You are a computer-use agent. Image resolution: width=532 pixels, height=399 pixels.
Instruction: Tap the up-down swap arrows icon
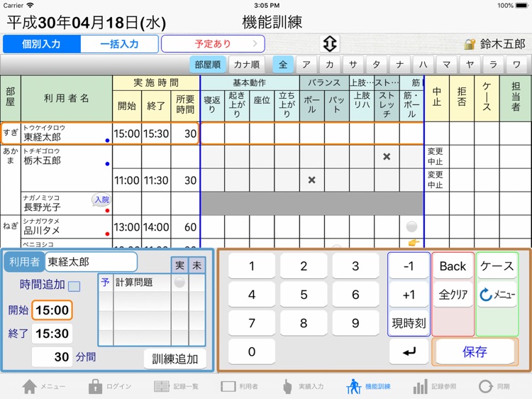[x=329, y=43]
